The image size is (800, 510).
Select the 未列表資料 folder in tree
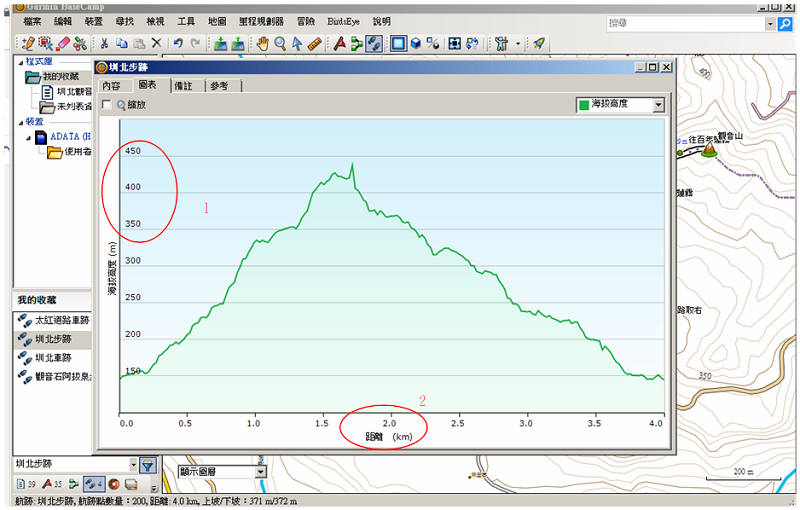[x=66, y=107]
